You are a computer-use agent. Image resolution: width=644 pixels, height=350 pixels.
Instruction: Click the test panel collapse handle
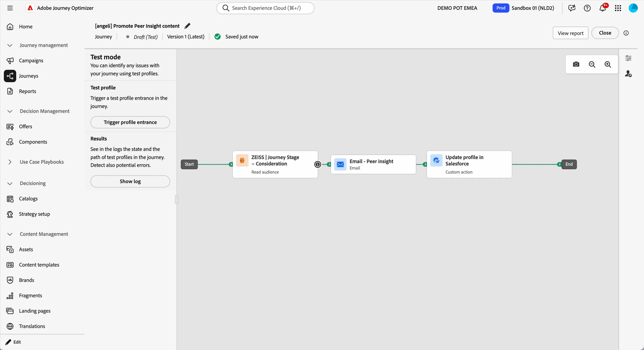[x=177, y=200]
